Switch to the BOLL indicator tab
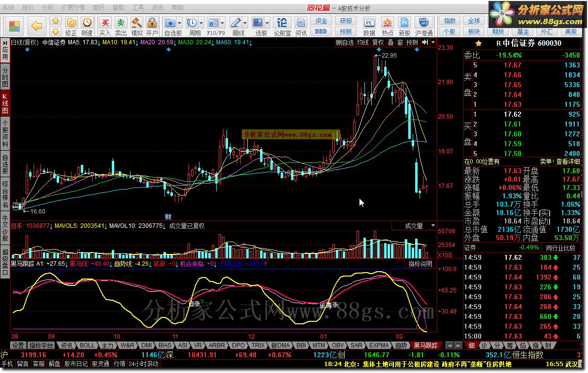The width and height of the screenshot is (588, 373). point(87,345)
